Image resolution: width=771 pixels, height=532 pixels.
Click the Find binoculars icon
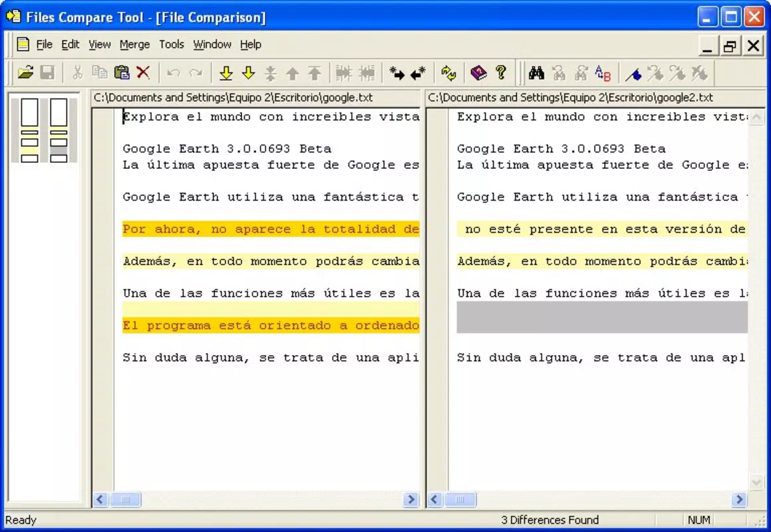point(536,73)
